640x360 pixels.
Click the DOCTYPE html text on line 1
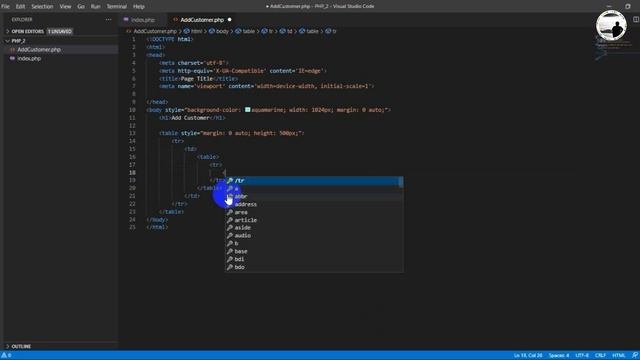pos(171,39)
